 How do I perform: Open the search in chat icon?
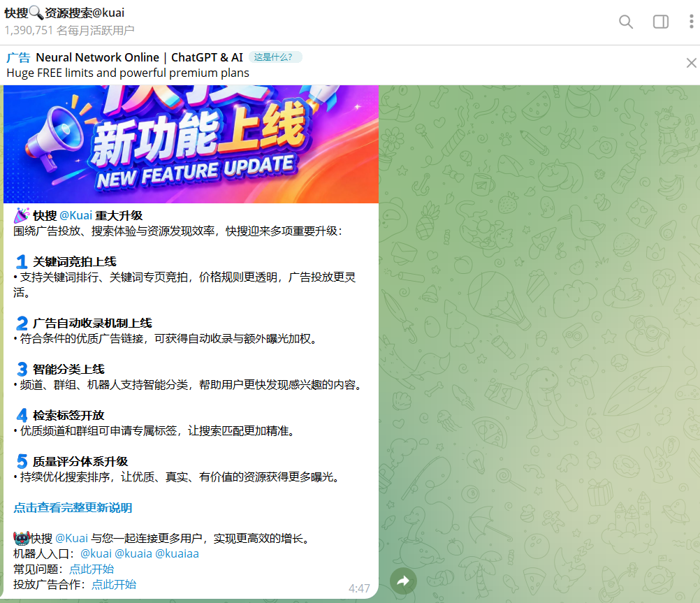(x=626, y=22)
